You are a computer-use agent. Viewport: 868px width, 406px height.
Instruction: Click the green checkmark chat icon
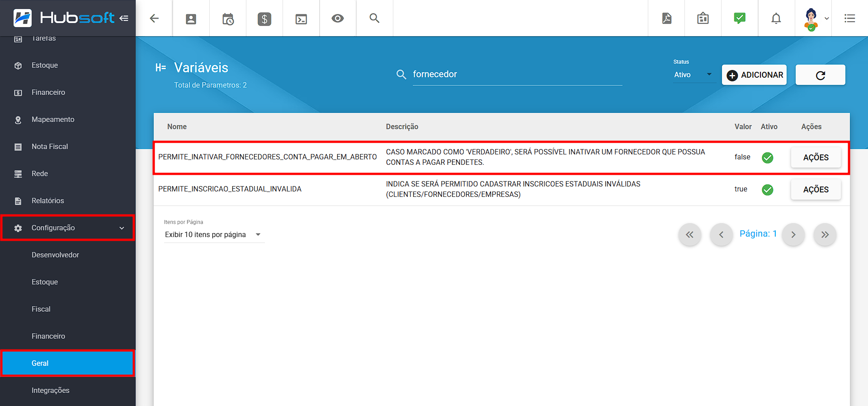tap(740, 18)
